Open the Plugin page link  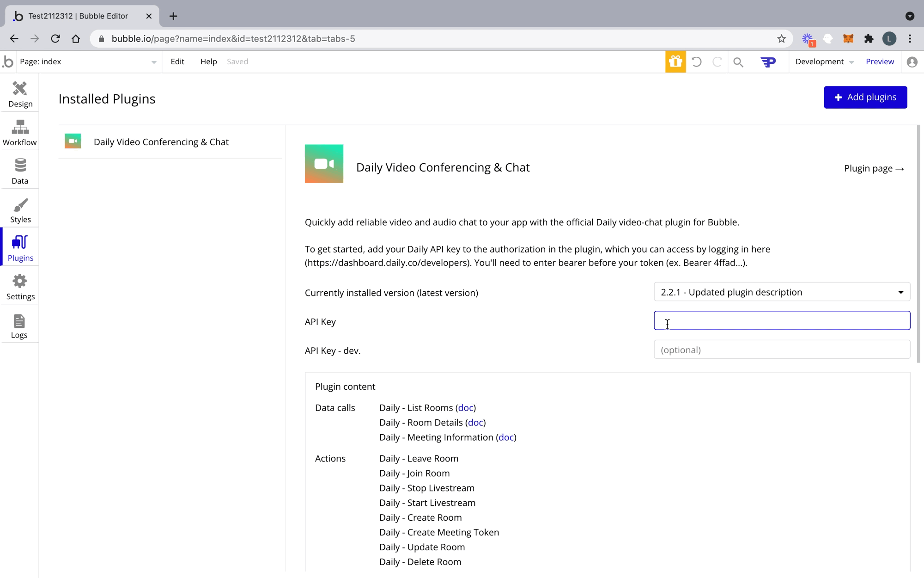click(x=874, y=168)
